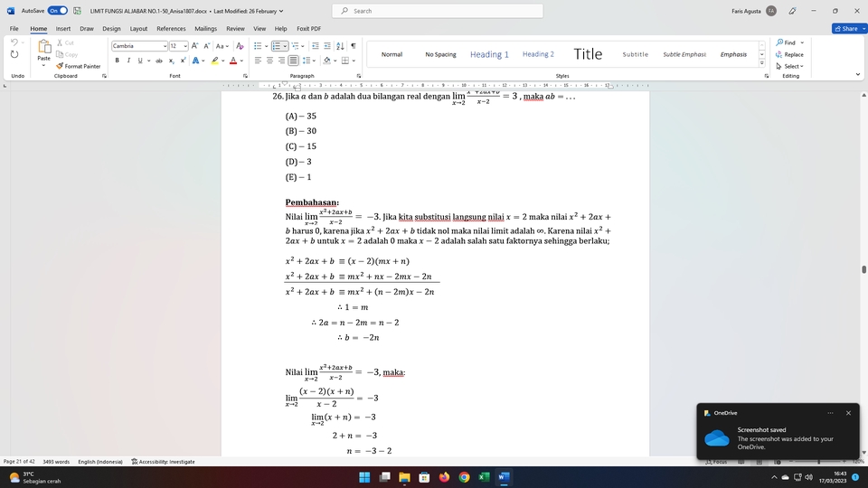This screenshot has width=868, height=488.
Task: Decrease paragraph indent
Action: pos(315,46)
